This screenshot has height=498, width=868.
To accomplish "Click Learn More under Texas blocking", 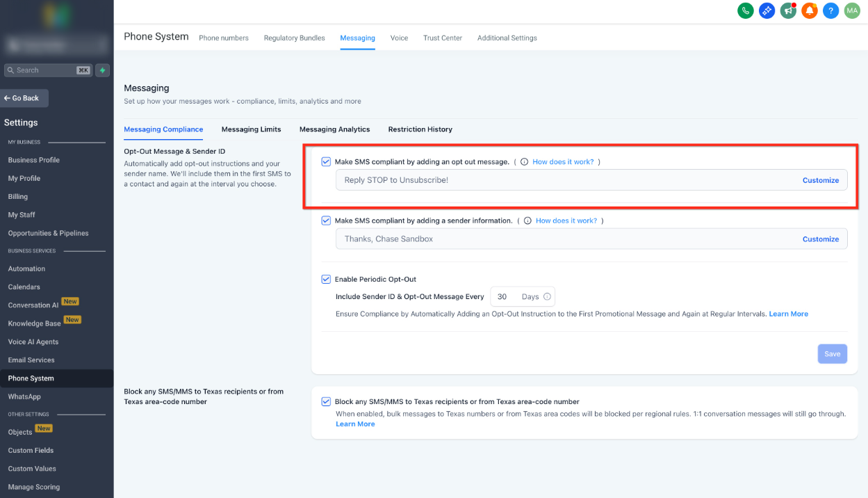I will click(x=355, y=424).
